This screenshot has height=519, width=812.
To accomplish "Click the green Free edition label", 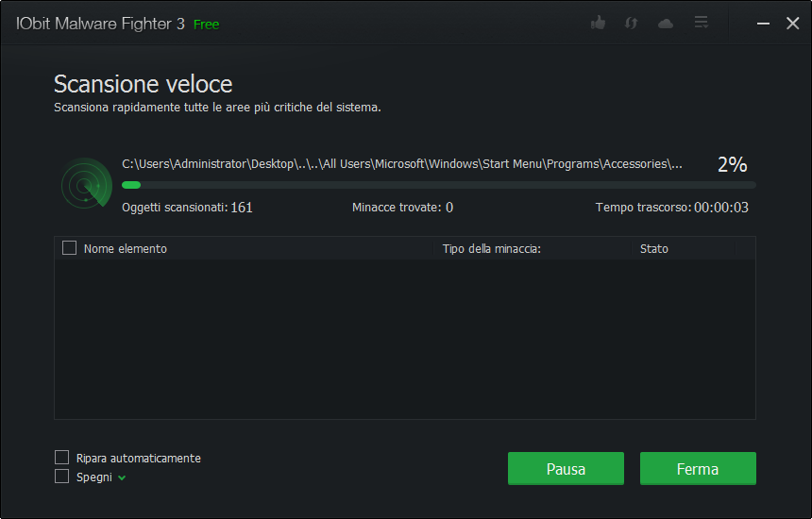I will (x=206, y=25).
